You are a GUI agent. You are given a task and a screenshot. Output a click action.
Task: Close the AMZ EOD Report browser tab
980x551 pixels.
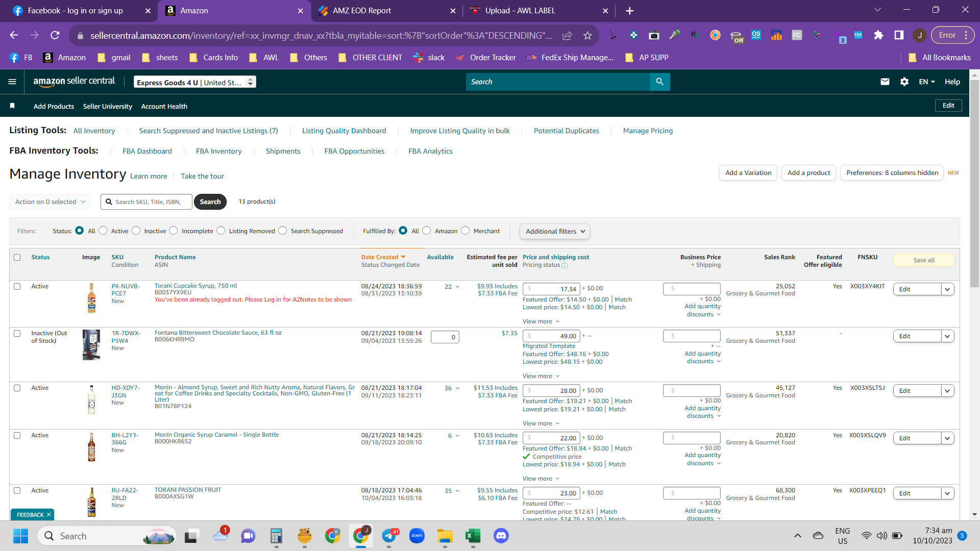coord(453,11)
